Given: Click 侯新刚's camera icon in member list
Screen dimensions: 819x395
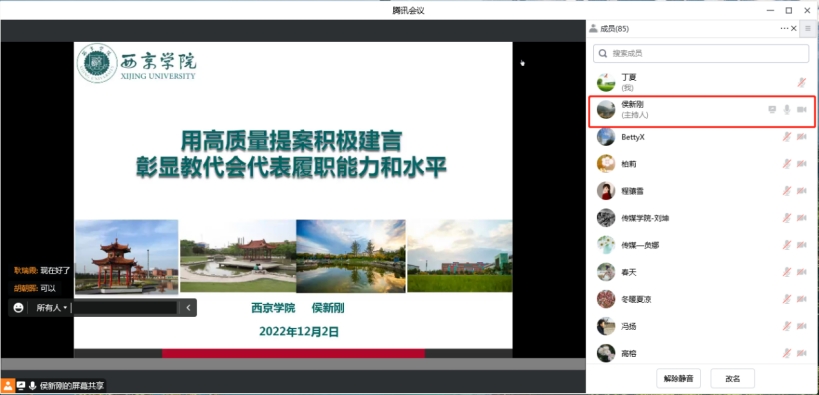Looking at the screenshot, I should click(x=802, y=109).
